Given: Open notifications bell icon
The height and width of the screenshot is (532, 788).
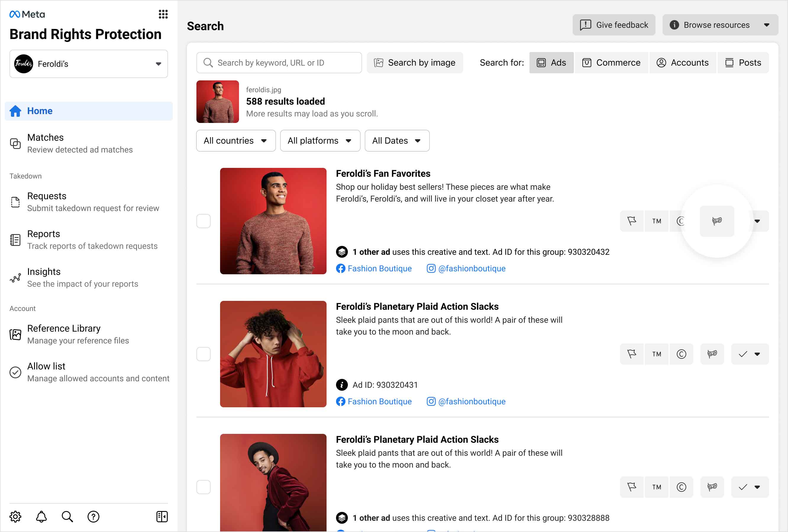Looking at the screenshot, I should (x=41, y=516).
